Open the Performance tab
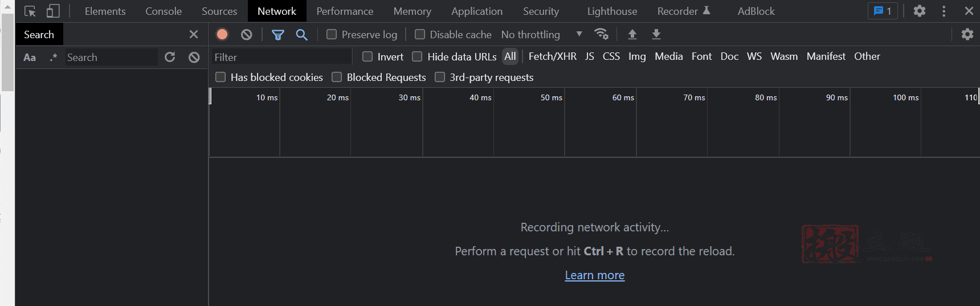This screenshot has height=306, width=980. click(x=345, y=11)
